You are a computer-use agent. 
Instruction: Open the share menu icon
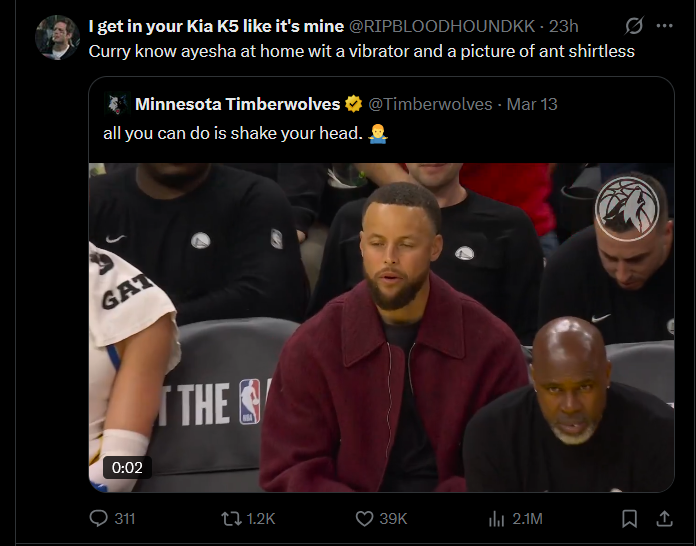(664, 518)
